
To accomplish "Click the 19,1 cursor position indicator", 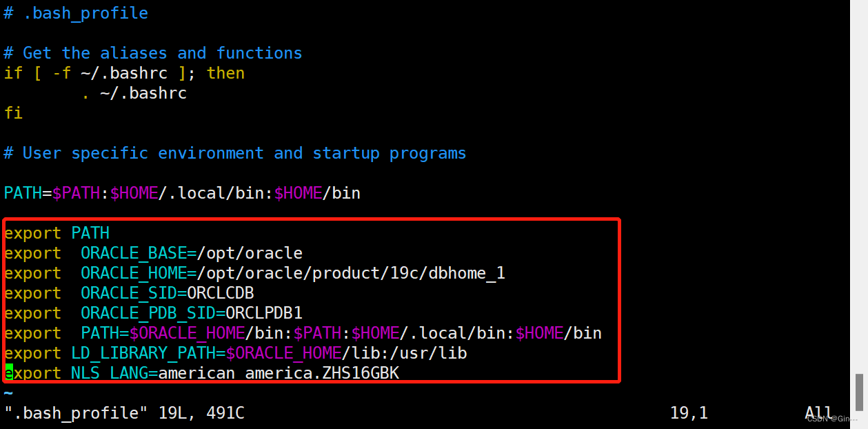I will 689,413.
